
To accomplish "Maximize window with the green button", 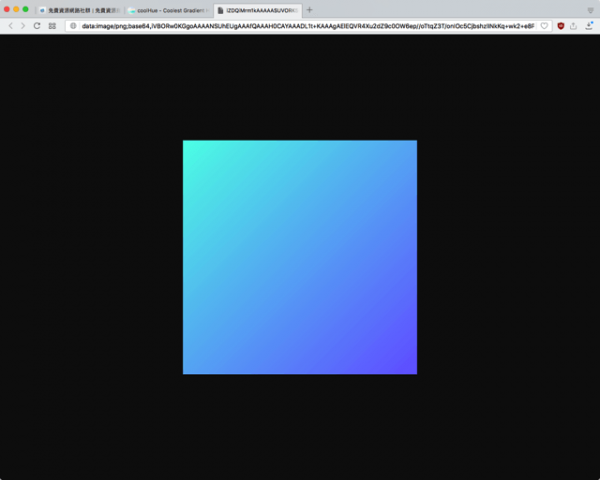I will [25, 9].
